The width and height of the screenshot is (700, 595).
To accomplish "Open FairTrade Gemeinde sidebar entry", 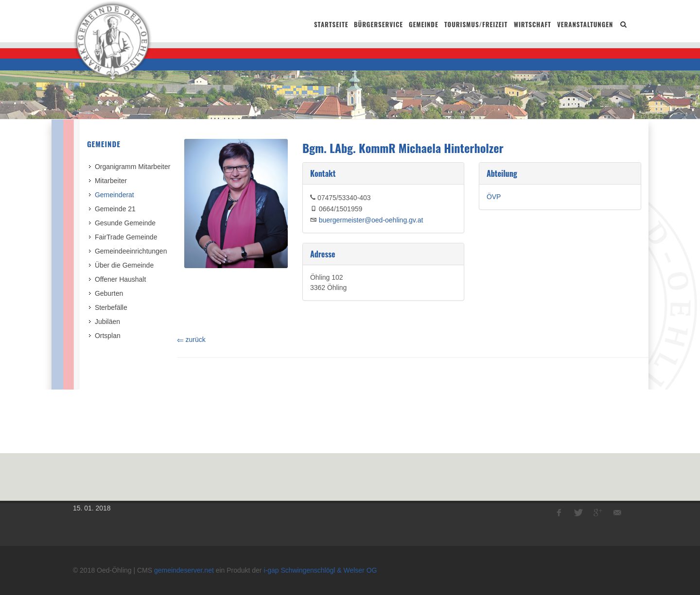I will click(126, 237).
